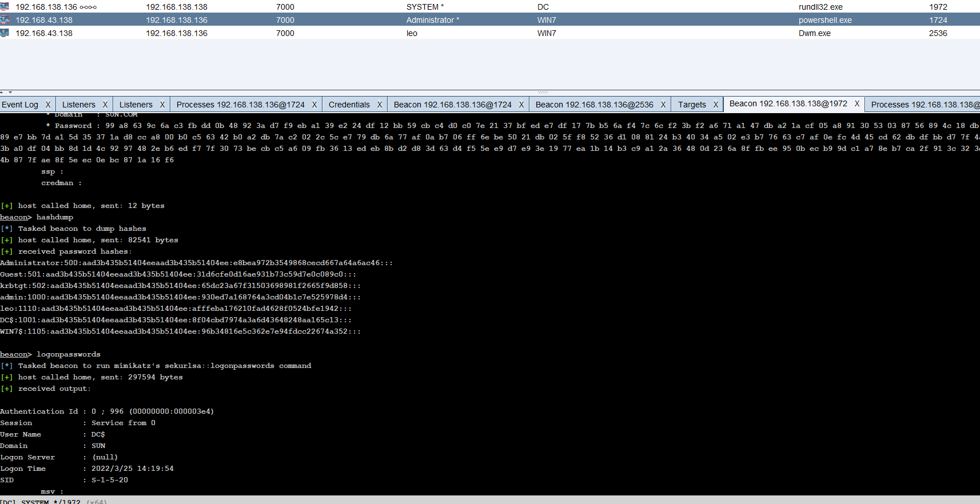Image resolution: width=980 pixels, height=504 pixels.
Task: Open the Beacon 192.168.138.136@1724 tab
Action: (453, 105)
